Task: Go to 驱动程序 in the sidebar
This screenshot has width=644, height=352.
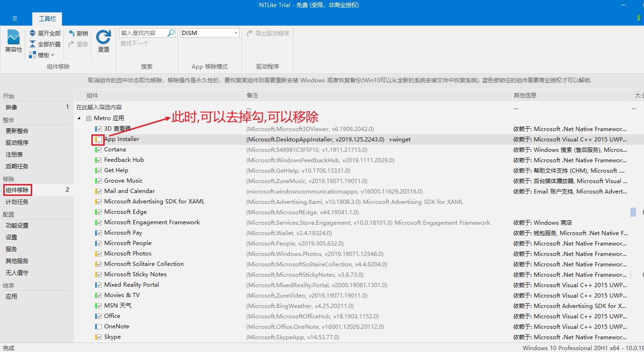Action: click(17, 142)
